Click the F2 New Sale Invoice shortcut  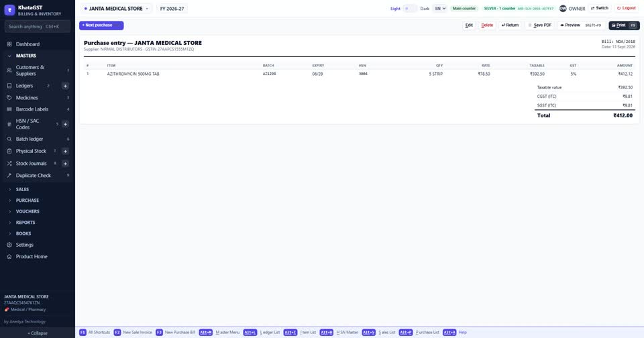[133, 332]
